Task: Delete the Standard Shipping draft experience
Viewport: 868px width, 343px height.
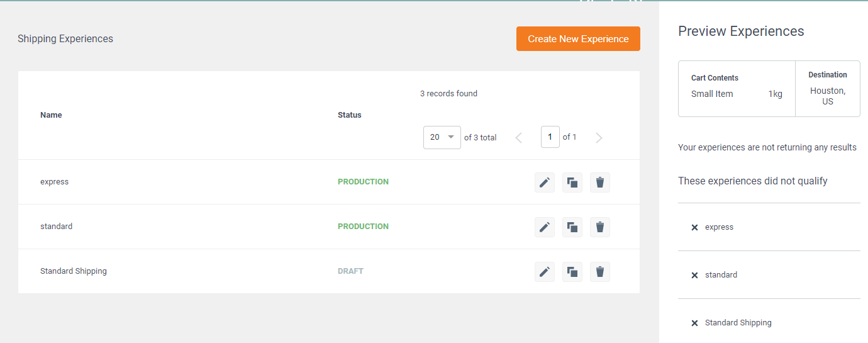Action: 600,272
